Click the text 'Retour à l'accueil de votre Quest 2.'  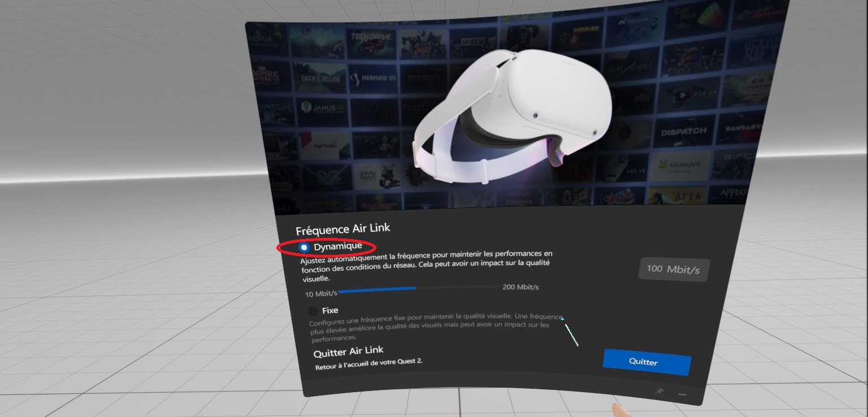(x=369, y=363)
